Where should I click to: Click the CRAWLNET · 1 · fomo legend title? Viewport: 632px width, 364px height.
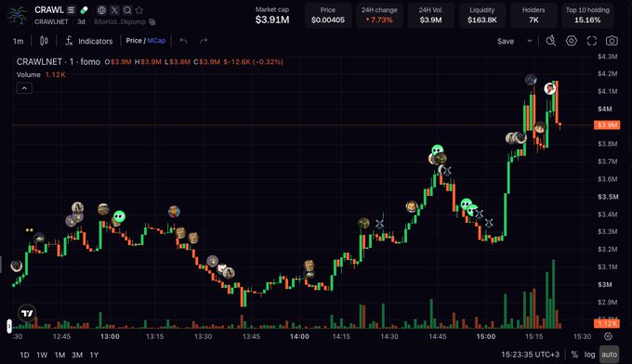[x=58, y=61]
